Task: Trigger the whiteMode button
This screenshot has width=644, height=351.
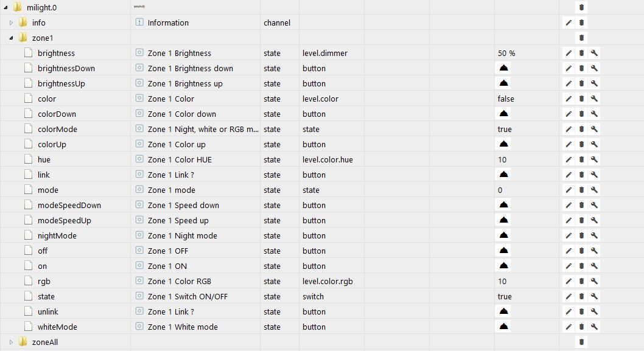Action: pyautogui.click(x=503, y=327)
